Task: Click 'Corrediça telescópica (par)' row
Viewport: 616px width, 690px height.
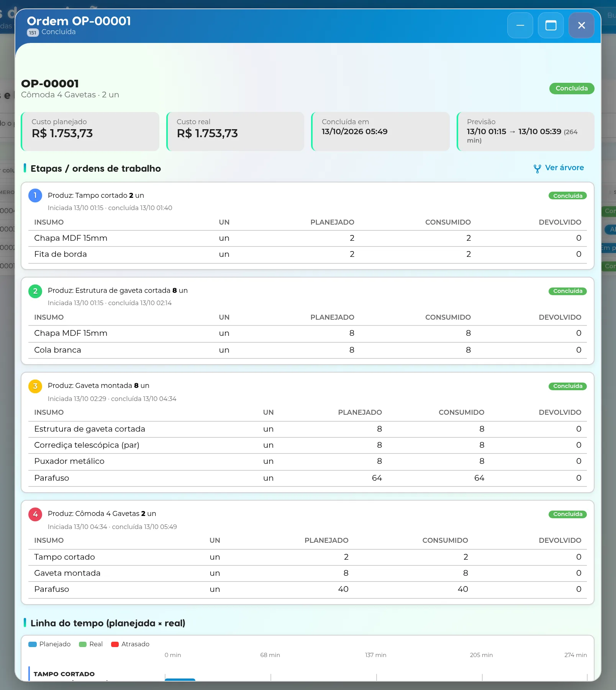Action: (x=308, y=445)
